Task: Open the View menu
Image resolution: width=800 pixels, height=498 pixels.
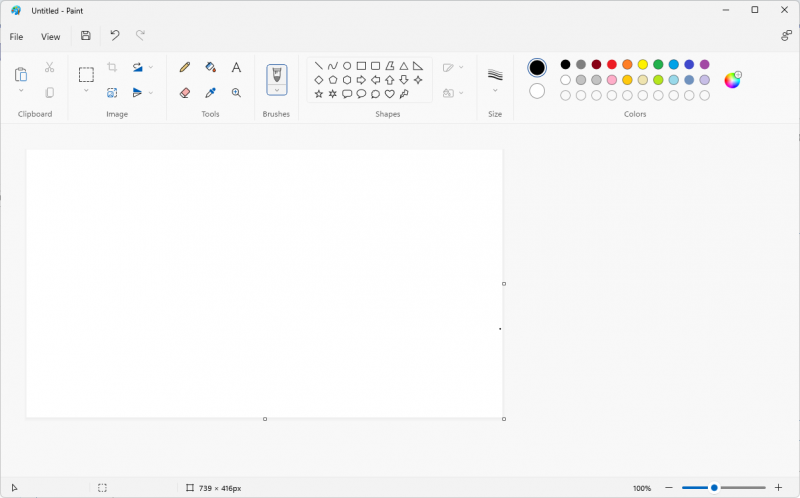Action: 50,37
